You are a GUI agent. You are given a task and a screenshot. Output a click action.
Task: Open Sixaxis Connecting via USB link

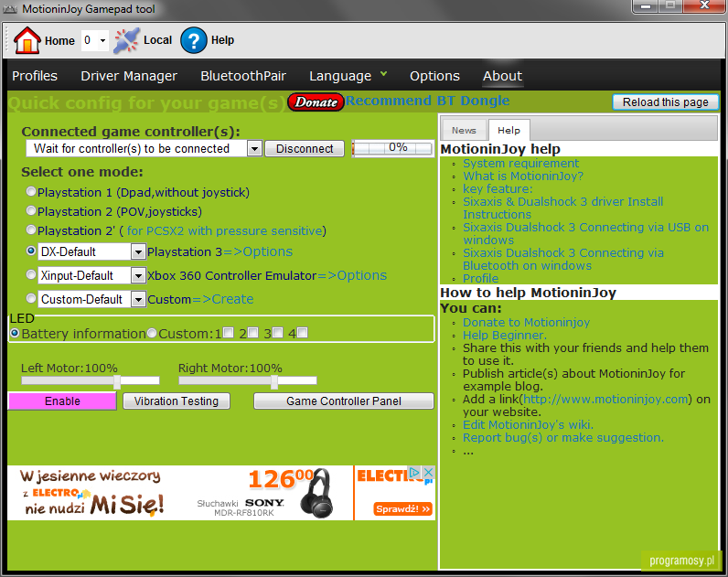[x=585, y=233]
